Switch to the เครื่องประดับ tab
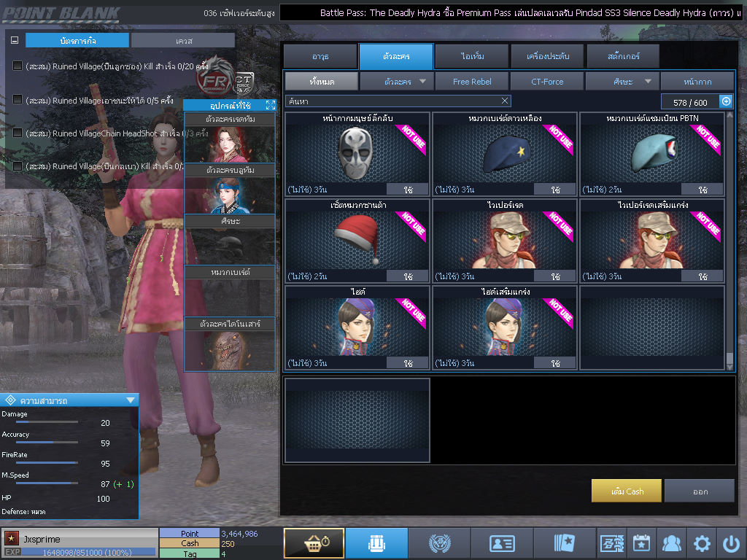The width and height of the screenshot is (747, 560). point(547,56)
